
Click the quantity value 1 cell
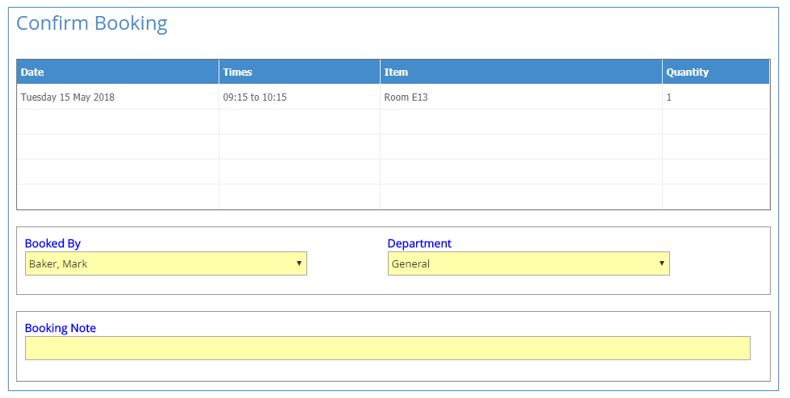click(x=716, y=97)
